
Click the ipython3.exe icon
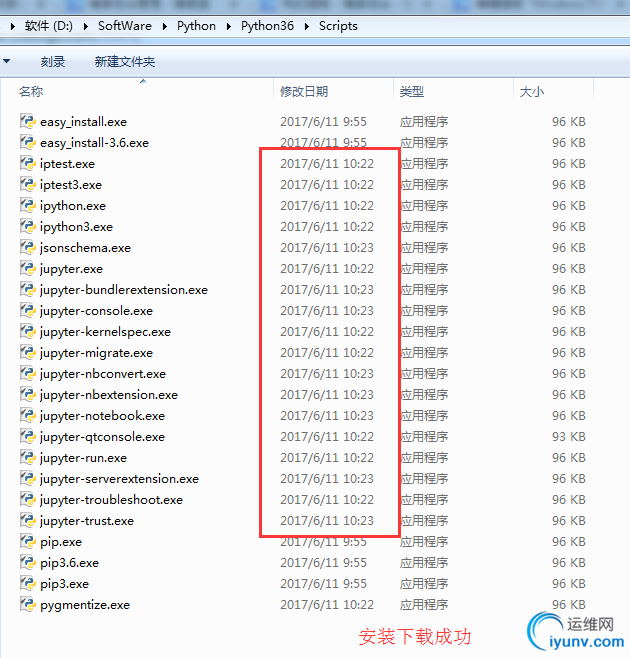coord(28,226)
